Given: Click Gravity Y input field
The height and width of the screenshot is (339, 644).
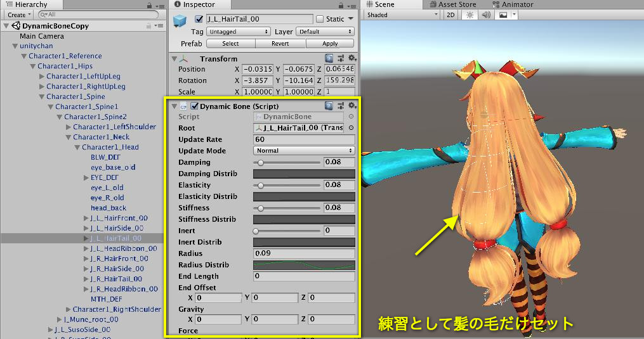Looking at the screenshot, I should [x=274, y=319].
